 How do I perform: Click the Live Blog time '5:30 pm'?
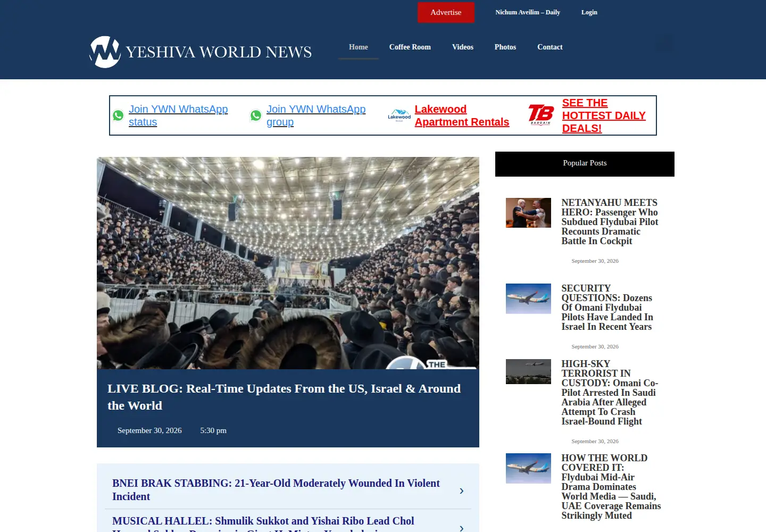pos(213,430)
